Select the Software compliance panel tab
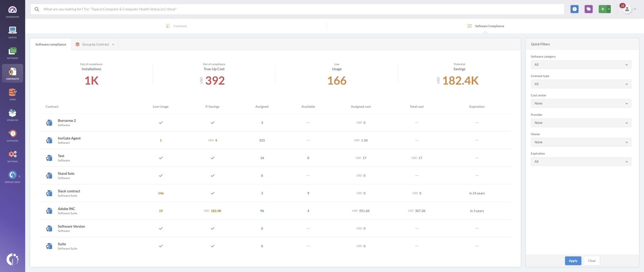The width and height of the screenshot is (644, 272). pos(51,44)
